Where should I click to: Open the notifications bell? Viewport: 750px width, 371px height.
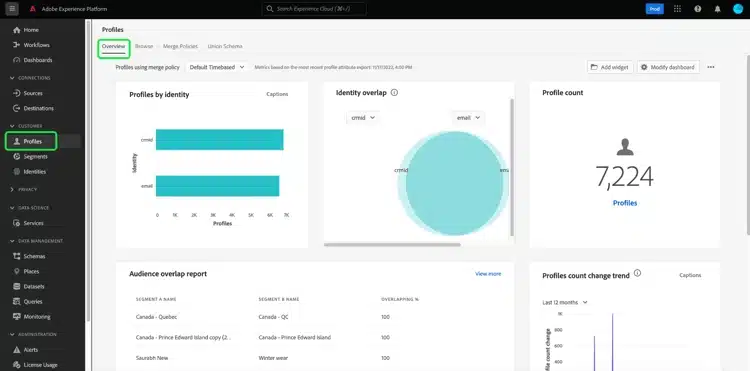717,9
